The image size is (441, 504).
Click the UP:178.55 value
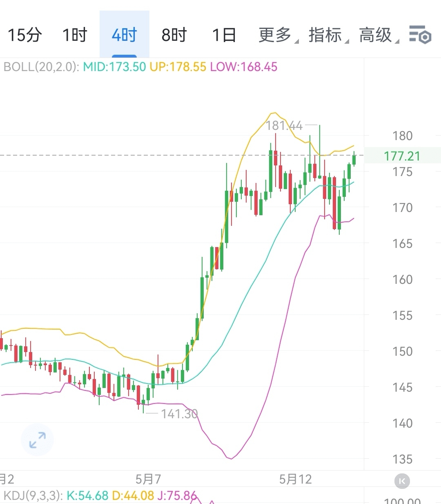pos(178,67)
